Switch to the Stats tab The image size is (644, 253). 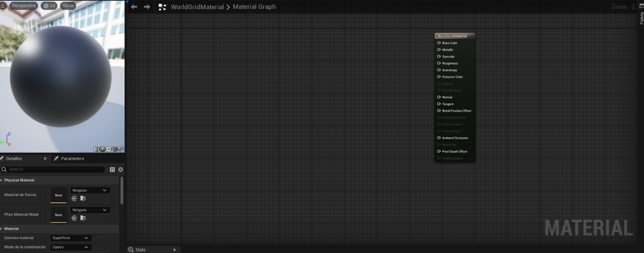[x=140, y=250]
